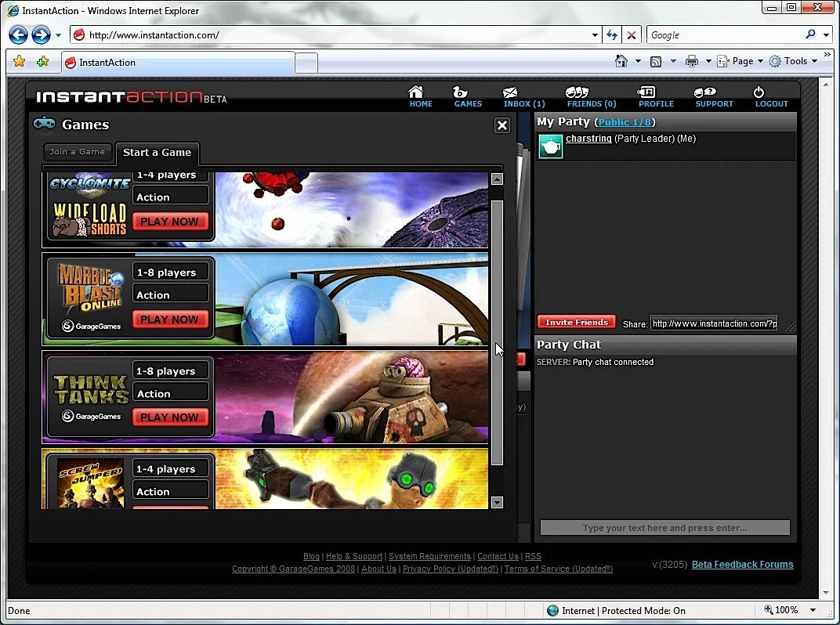Open the SUPPORT icon

(x=705, y=92)
